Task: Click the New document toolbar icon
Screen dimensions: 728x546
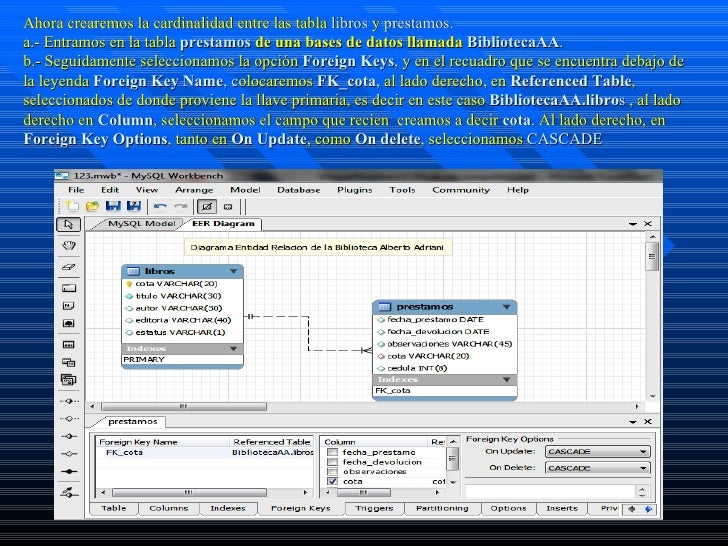Action: click(x=72, y=206)
